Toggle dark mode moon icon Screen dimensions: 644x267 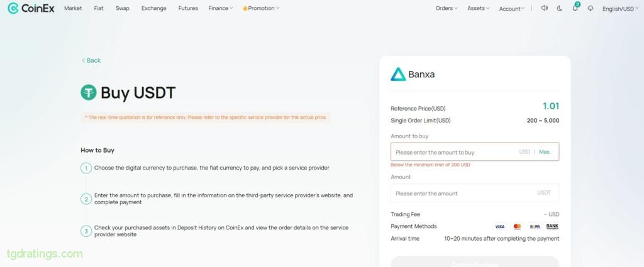point(559,8)
